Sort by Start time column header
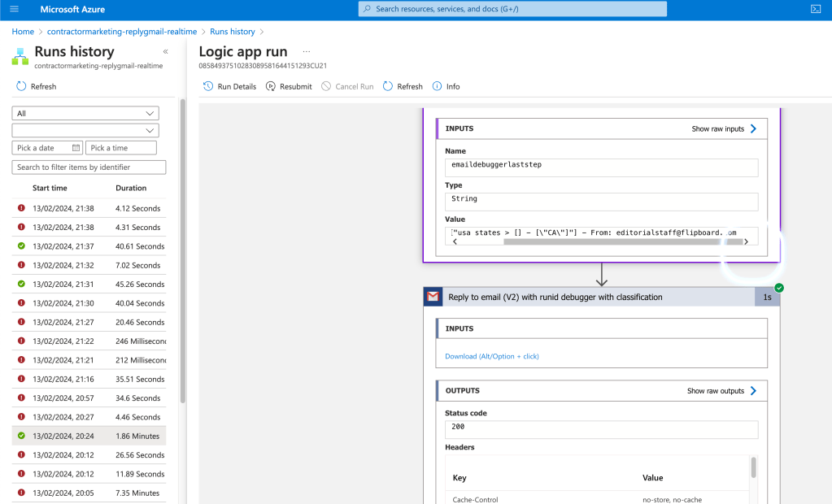 50,188
